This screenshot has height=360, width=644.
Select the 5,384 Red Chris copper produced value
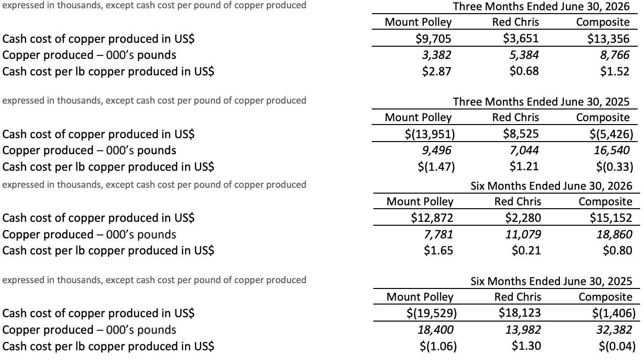524,55
